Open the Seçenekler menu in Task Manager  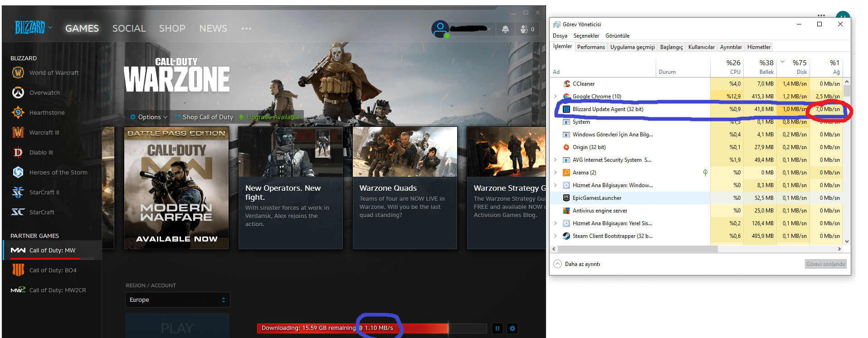point(586,36)
